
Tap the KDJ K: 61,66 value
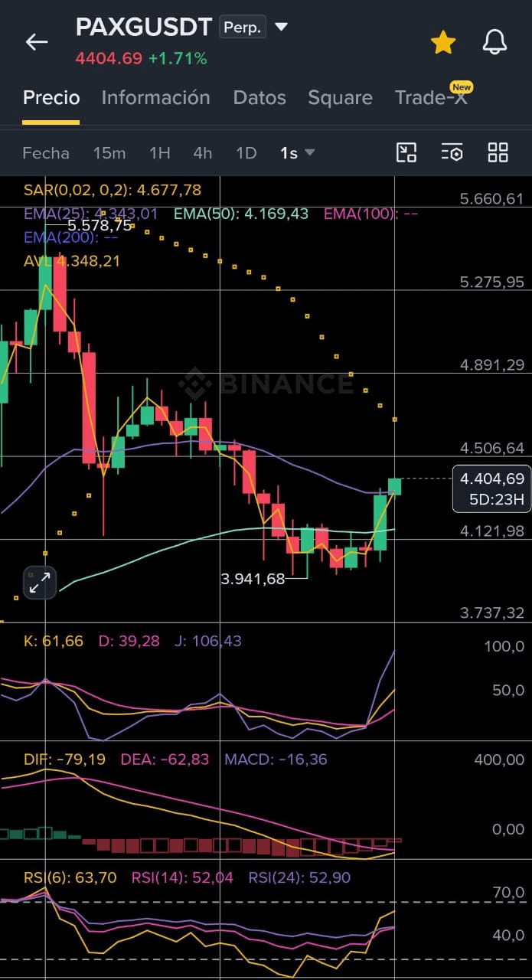click(53, 641)
